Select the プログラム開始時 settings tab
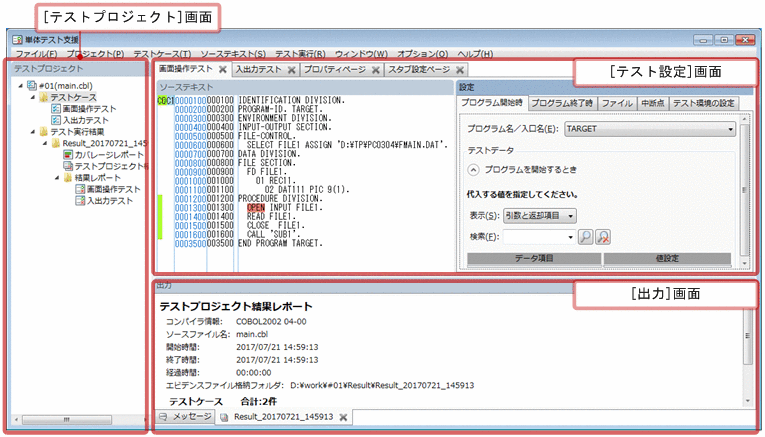The image size is (765, 437). pyautogui.click(x=492, y=103)
